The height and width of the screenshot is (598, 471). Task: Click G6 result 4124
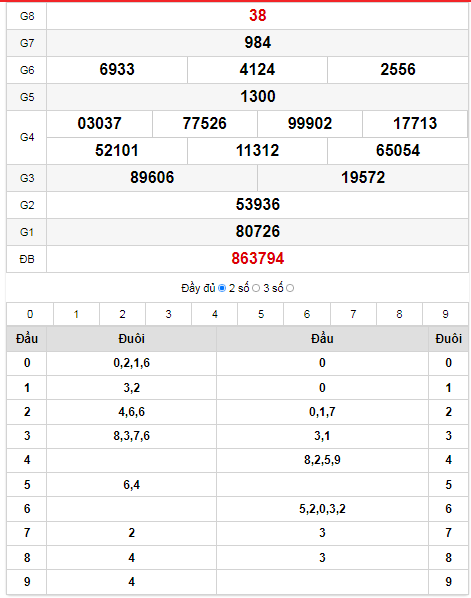tap(257, 70)
